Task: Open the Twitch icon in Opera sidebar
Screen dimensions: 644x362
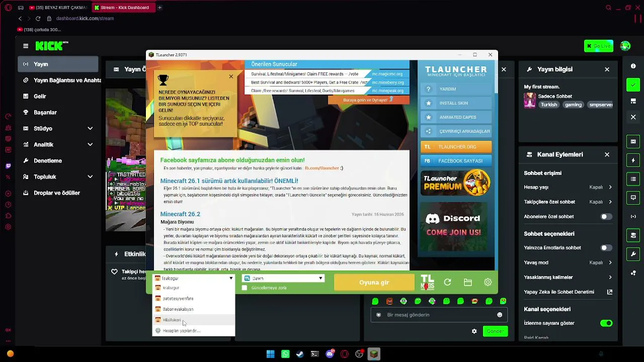Action: click(8, 166)
